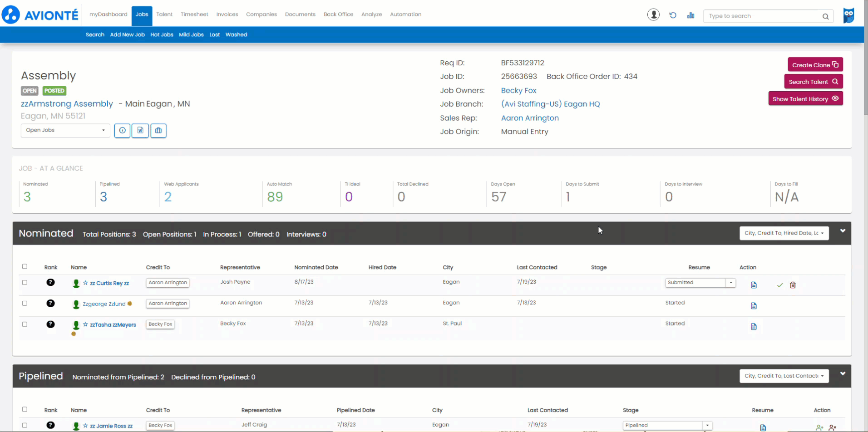
Task: Tick the checkbox for zz Curtis Rey zz
Action: 25,282
